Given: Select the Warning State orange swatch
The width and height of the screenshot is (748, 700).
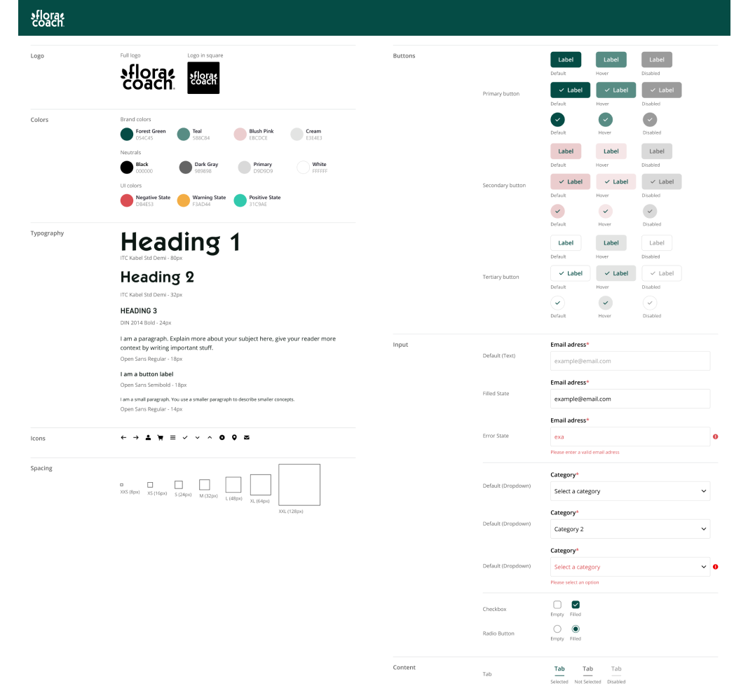Looking at the screenshot, I should coord(184,200).
